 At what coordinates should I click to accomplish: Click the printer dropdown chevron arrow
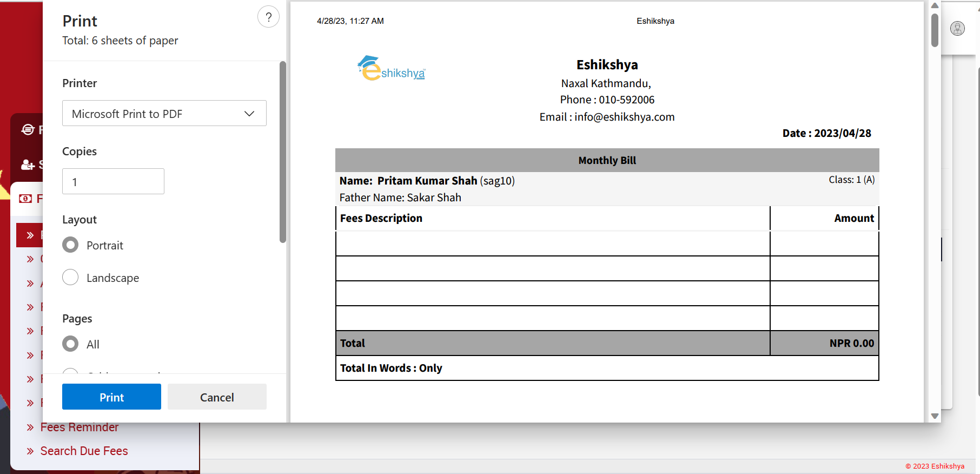249,114
